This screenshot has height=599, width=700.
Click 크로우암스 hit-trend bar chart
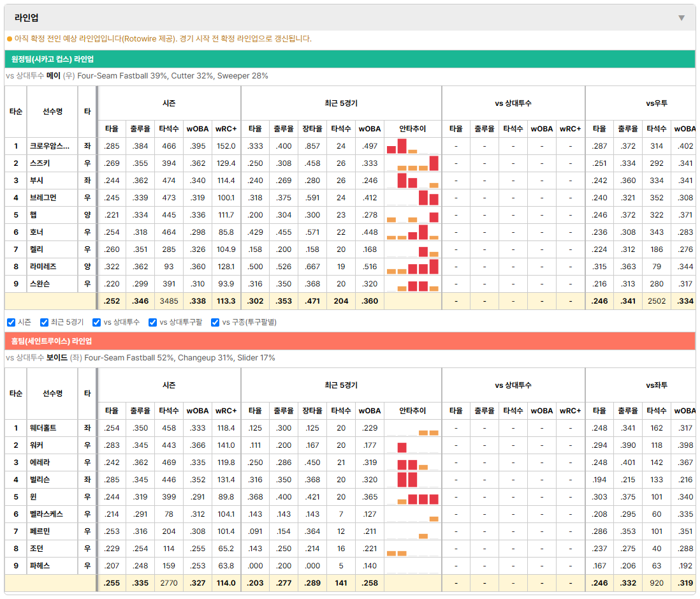[412, 146]
